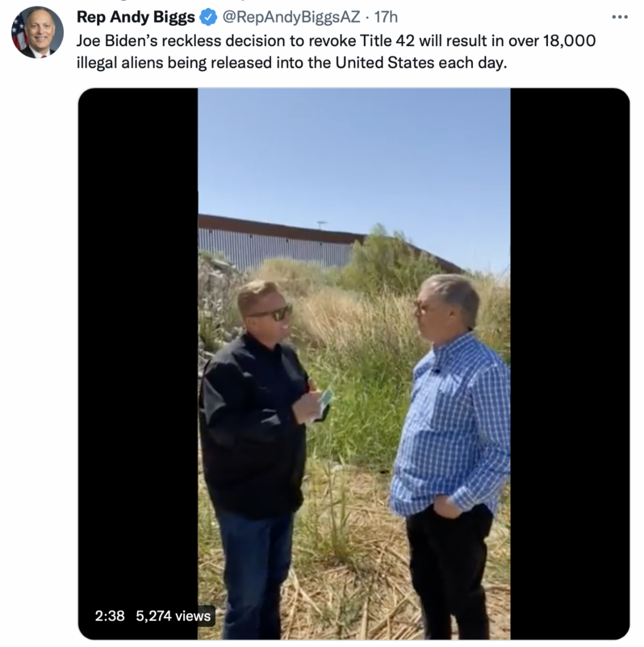644x647 pixels.
Task: Click the 2:38 video duration label
Action: coord(109,615)
